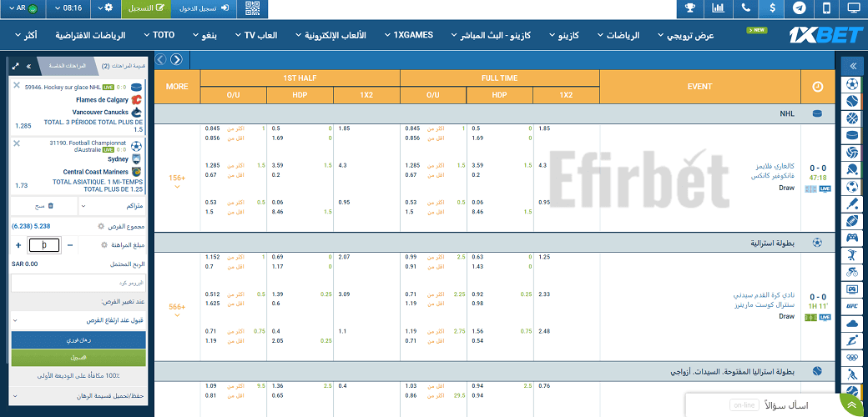Select the UFC icon in the sidebar
Screen dimensions: 868x417
pyautogui.click(x=852, y=306)
